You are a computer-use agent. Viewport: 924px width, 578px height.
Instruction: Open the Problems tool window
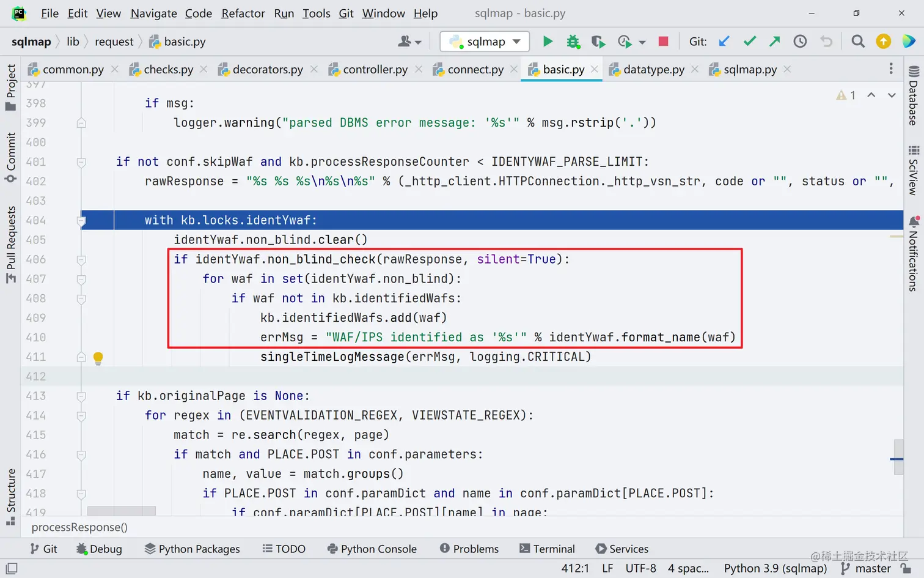click(469, 549)
